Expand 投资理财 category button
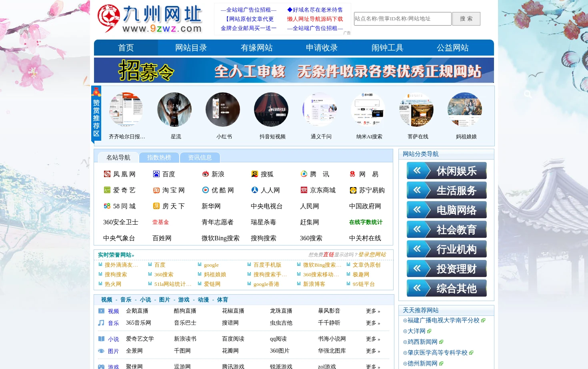The width and height of the screenshot is (588, 369). pos(446,268)
